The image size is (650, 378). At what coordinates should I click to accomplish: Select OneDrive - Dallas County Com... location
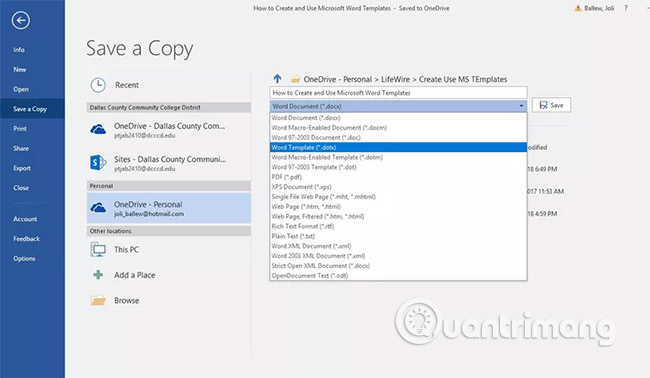click(168, 130)
